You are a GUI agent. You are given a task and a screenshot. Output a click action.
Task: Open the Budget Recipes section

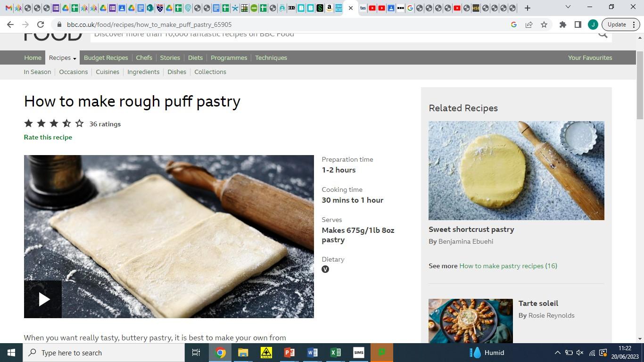tap(106, 58)
